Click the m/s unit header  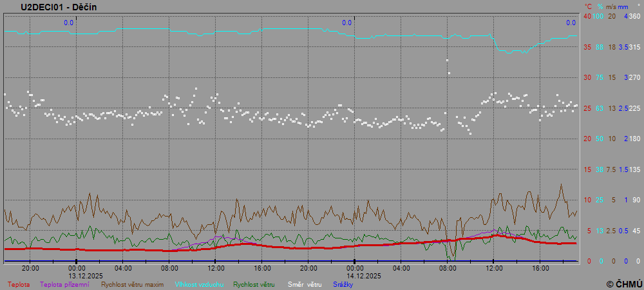[x=611, y=6]
